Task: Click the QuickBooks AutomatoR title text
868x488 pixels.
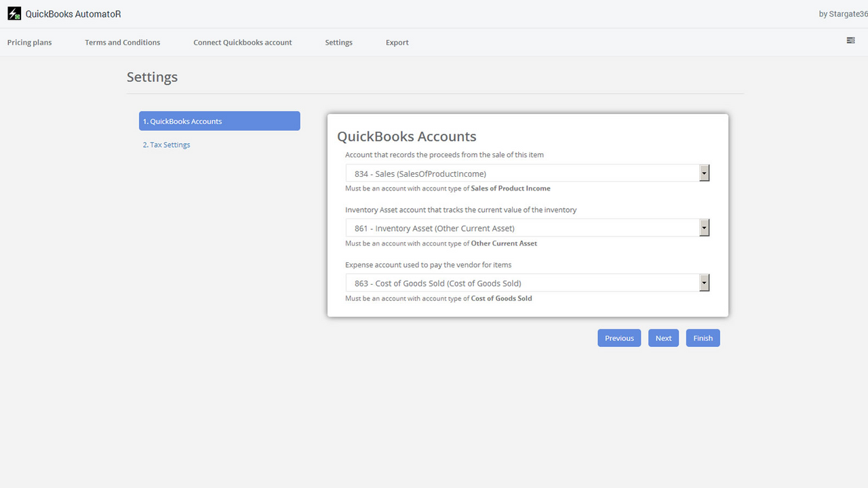Action: coord(73,14)
